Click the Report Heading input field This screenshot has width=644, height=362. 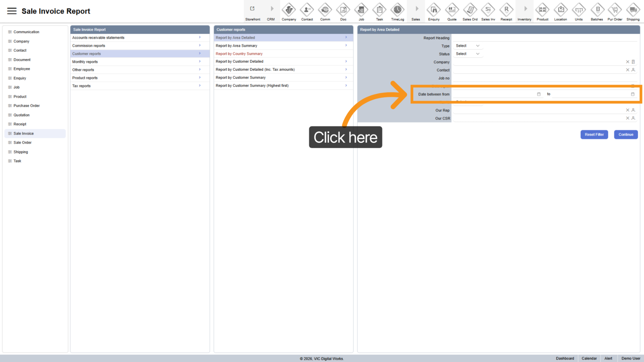[x=544, y=38]
